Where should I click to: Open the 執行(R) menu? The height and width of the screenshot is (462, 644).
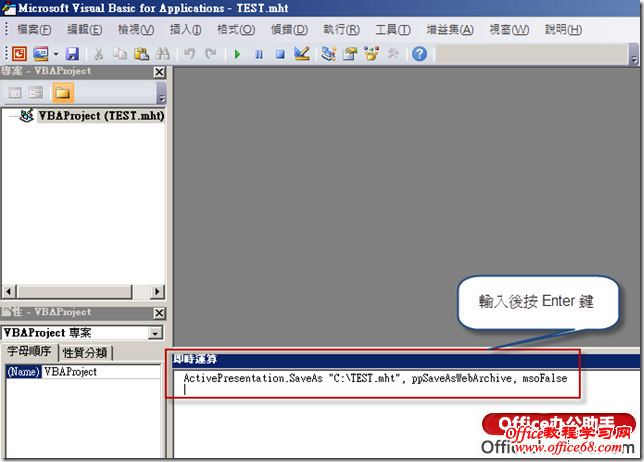click(x=341, y=30)
